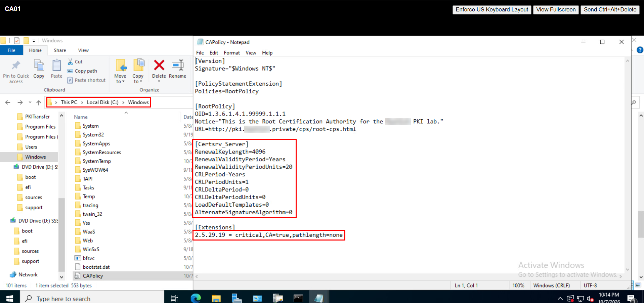
Task: Select Network in the navigation pane
Action: 28,274
